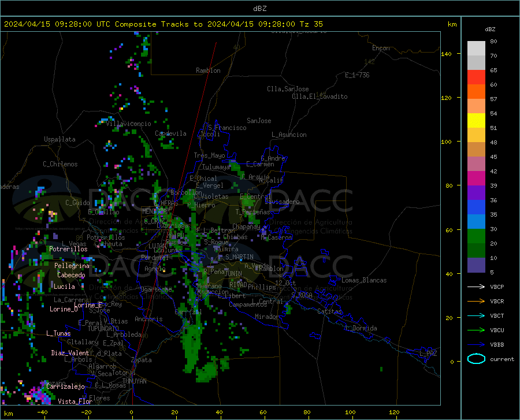Viewport: 520px width, 420px height.
Task: Pick the gold 51-48 dBZ swatch
Action: (476, 135)
